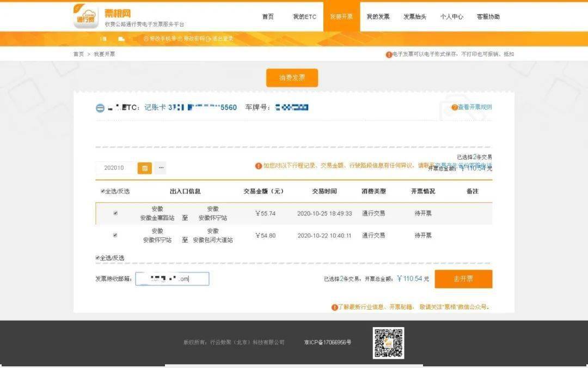Click the 开票情况 column header
Image resolution: width=588 pixels, height=368 pixels.
pyautogui.click(x=423, y=191)
